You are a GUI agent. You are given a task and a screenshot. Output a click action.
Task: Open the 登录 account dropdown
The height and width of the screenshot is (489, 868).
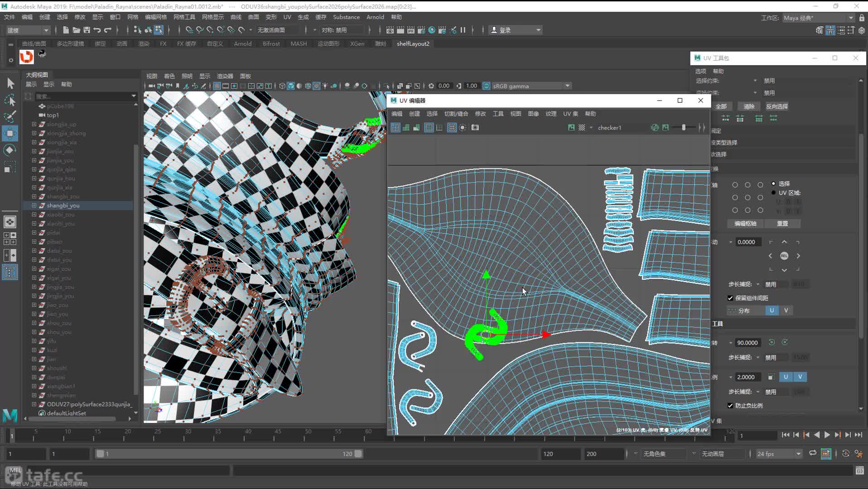(x=516, y=30)
